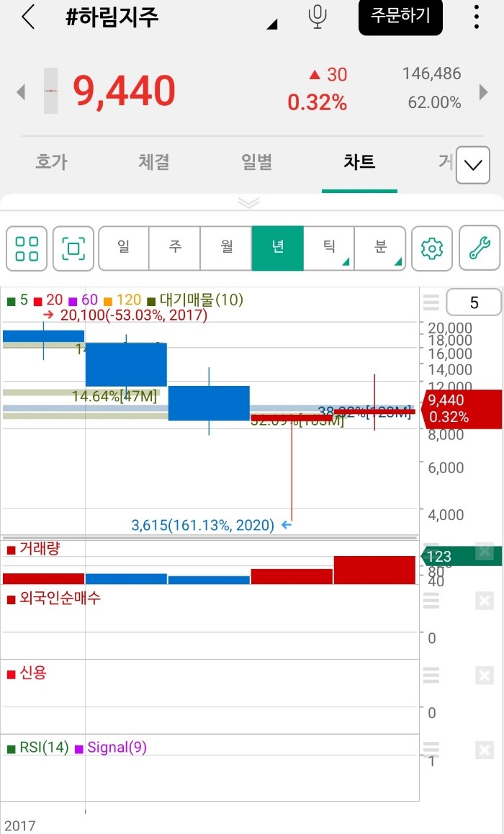Tap the 2017 date label on axis

(19, 825)
